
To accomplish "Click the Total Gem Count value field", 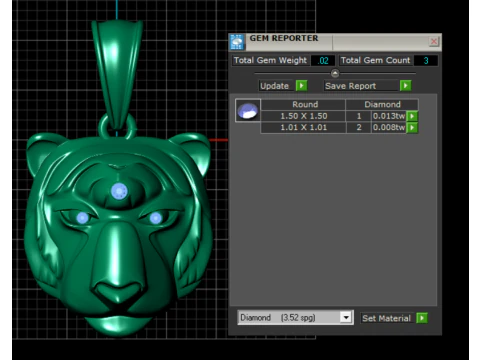I will pos(426,60).
